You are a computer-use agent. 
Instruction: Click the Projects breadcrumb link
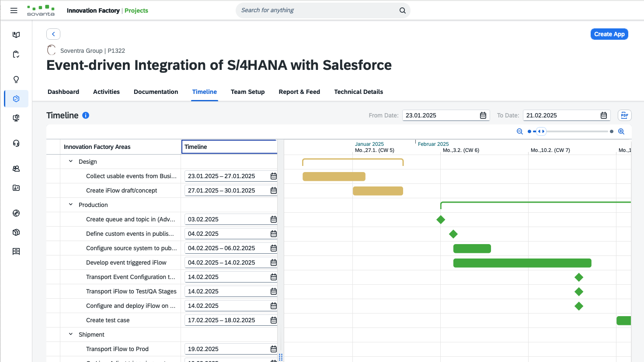[x=136, y=10]
